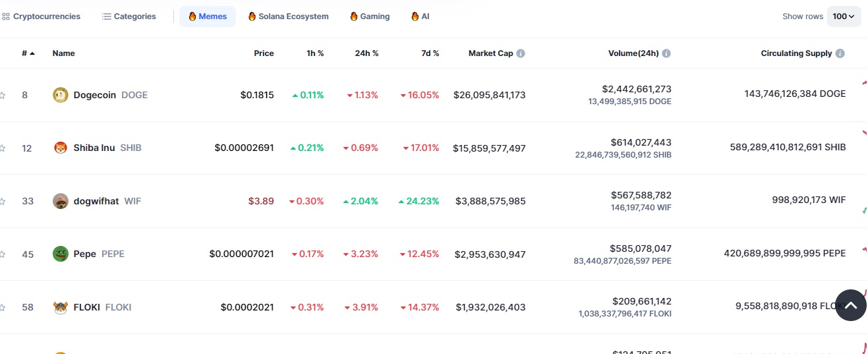Open the FLOKI FLOKI link

102,307
